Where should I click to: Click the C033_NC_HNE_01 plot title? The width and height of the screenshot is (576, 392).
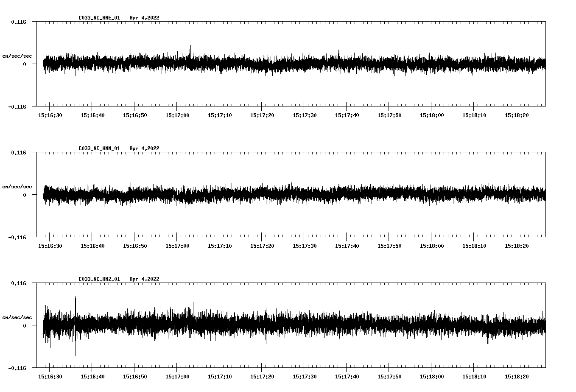point(99,18)
